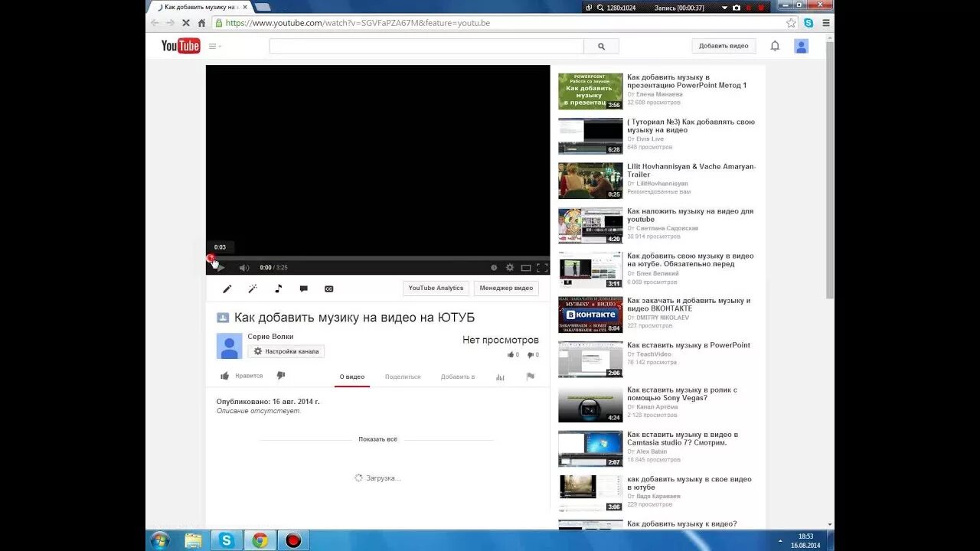Open video player settings gear

click(x=510, y=268)
